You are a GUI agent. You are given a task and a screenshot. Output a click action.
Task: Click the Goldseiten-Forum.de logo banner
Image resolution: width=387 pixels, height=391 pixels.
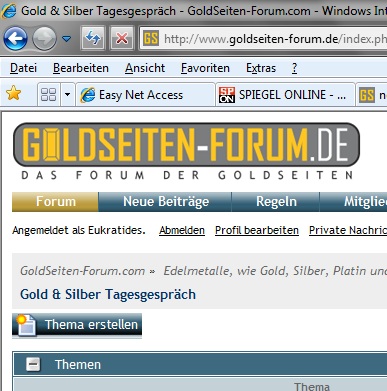[187, 145]
